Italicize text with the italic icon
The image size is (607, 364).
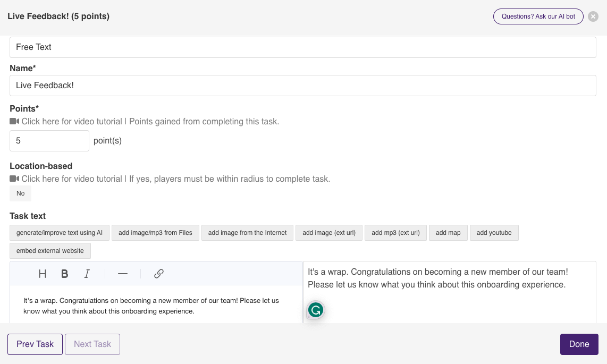[87, 274]
